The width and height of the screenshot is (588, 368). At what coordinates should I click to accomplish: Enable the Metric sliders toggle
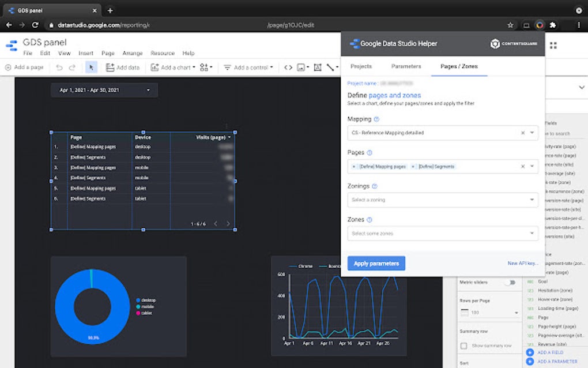tap(510, 283)
